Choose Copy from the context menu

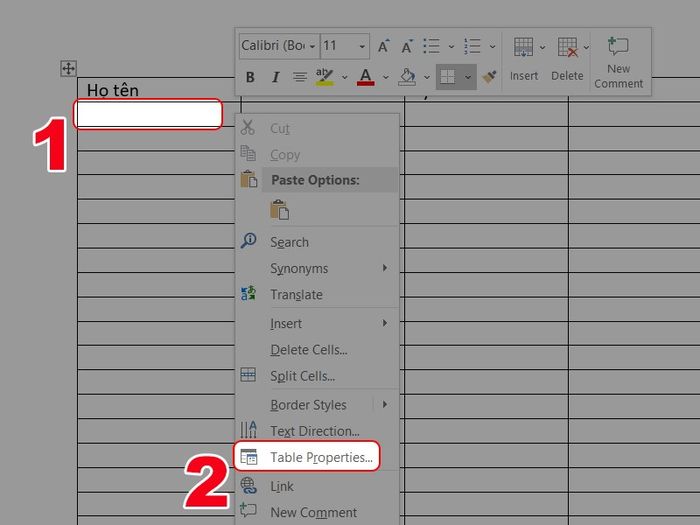pyautogui.click(x=317, y=154)
